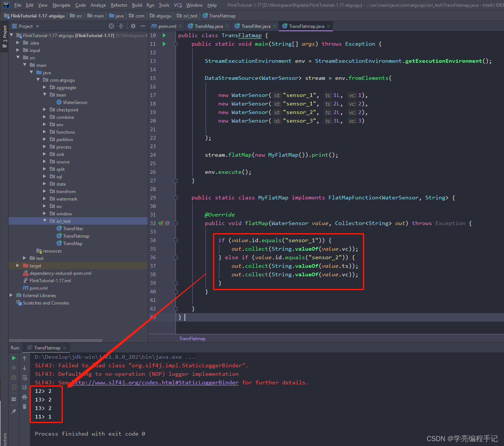Close the TransFlatmap Run tab
504x446 pixels.
65,348
